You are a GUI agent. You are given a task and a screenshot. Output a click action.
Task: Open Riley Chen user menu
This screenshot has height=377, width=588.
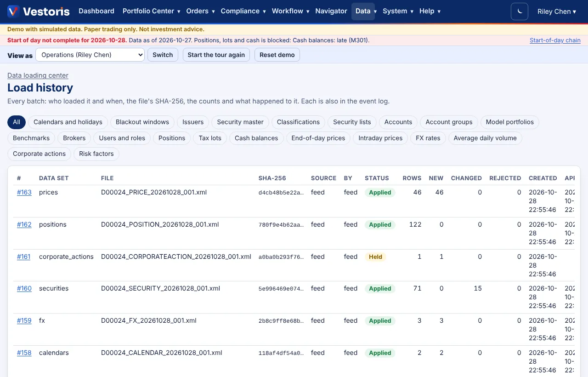pos(557,11)
